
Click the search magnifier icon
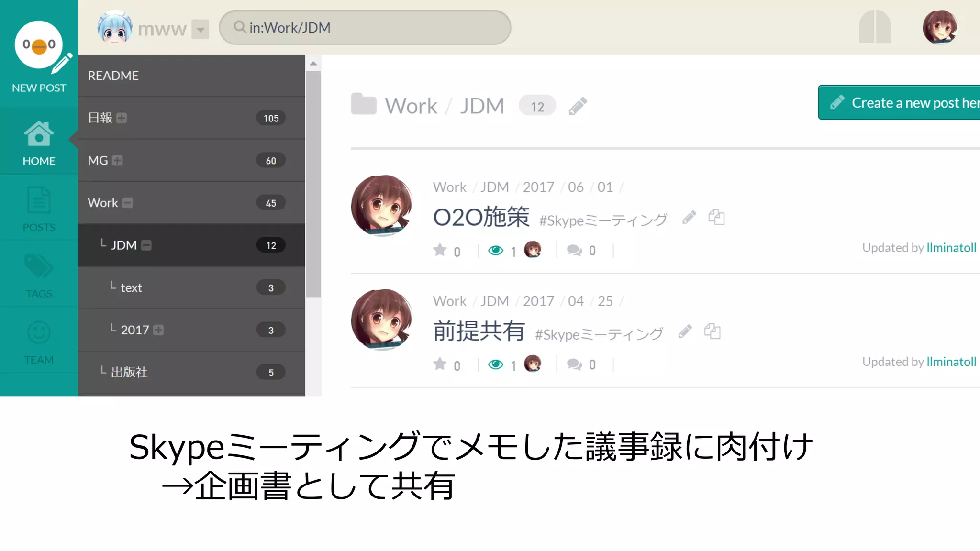(239, 27)
